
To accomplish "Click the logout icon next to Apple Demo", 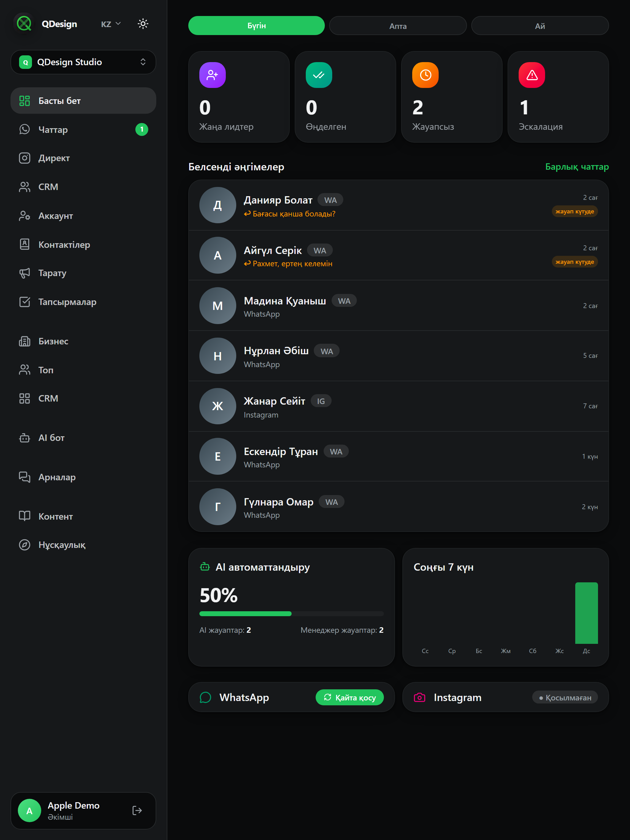I will click(x=137, y=810).
